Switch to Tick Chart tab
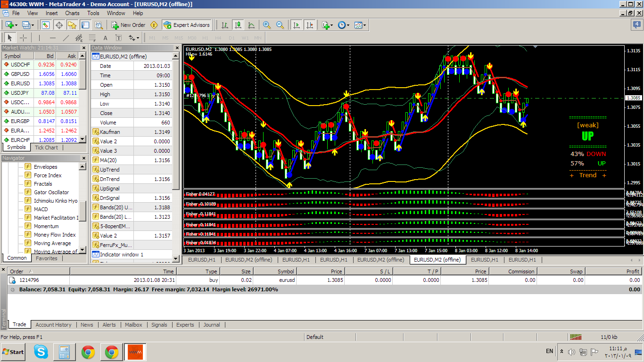The width and height of the screenshot is (644, 362). [x=46, y=148]
